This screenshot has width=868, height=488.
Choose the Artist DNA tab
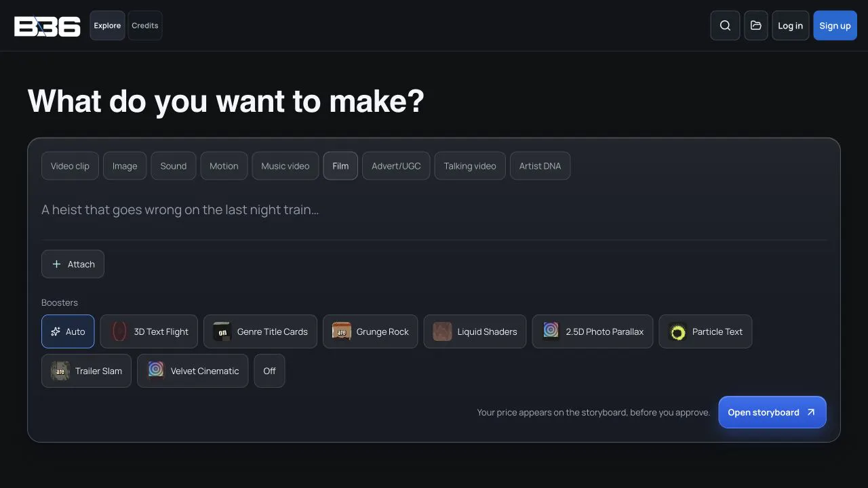tap(540, 166)
